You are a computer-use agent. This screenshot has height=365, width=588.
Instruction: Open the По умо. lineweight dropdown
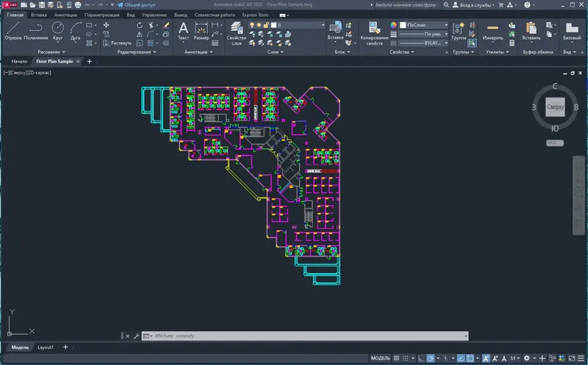click(424, 34)
